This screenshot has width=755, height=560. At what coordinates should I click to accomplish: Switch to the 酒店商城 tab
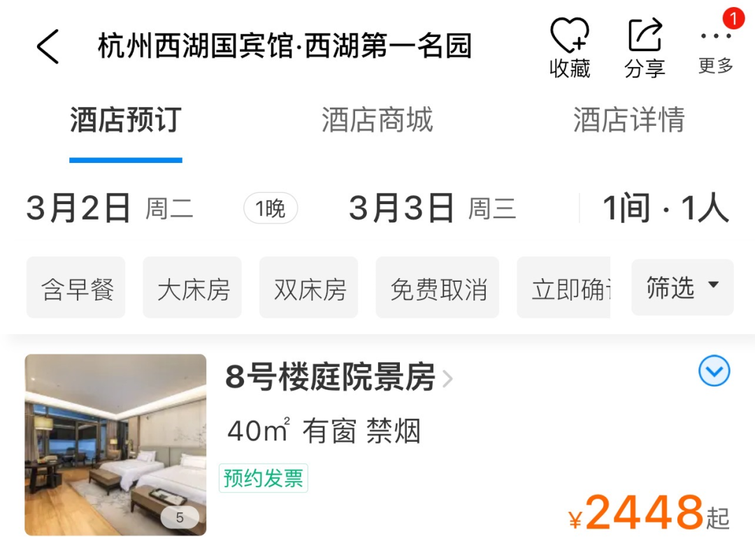377,120
